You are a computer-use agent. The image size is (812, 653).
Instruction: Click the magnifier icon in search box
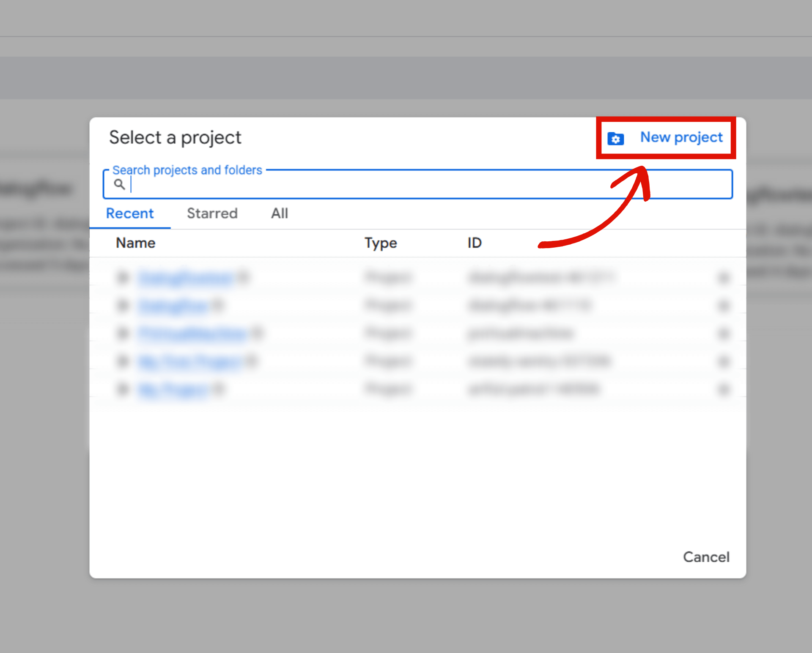coord(120,184)
